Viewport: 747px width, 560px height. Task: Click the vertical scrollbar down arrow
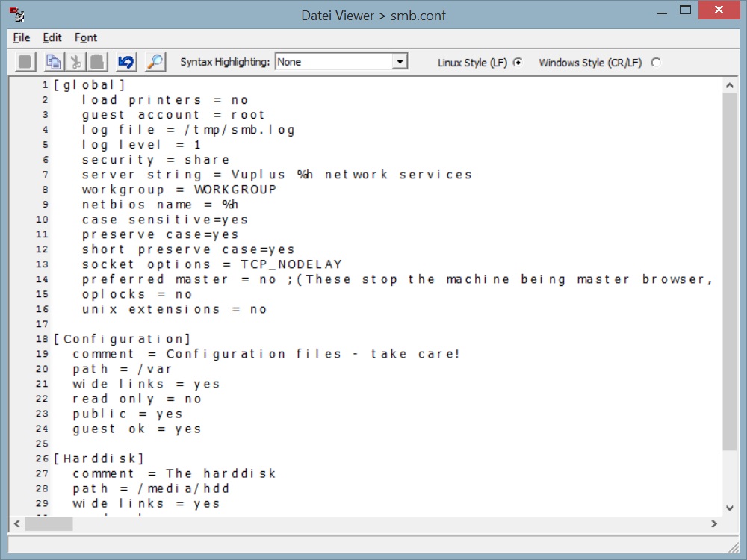(729, 508)
